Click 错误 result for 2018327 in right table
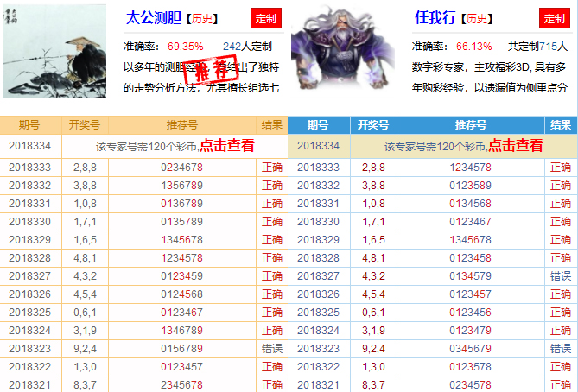 pyautogui.click(x=561, y=275)
